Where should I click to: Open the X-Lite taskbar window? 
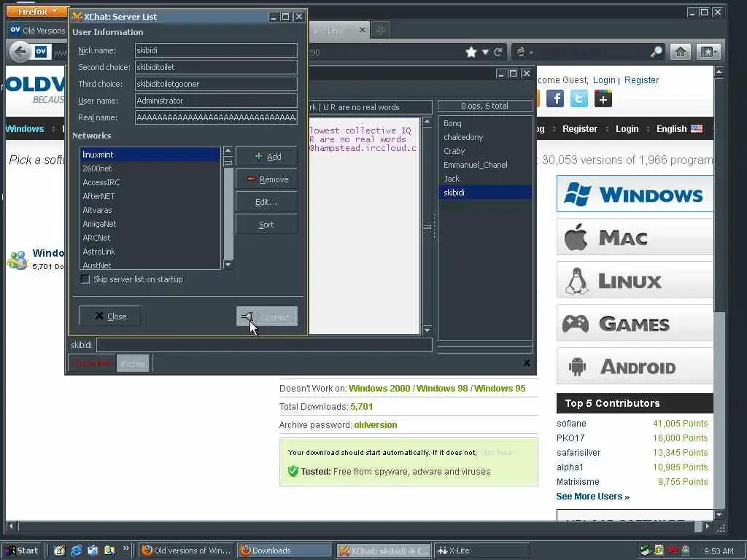pos(481,551)
